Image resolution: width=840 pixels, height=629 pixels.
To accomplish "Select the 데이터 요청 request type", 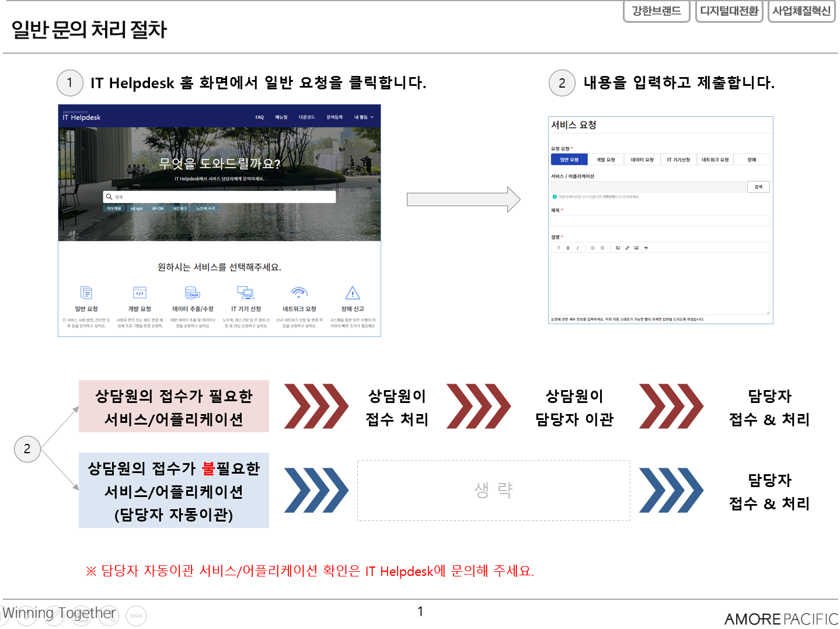I will [642, 159].
